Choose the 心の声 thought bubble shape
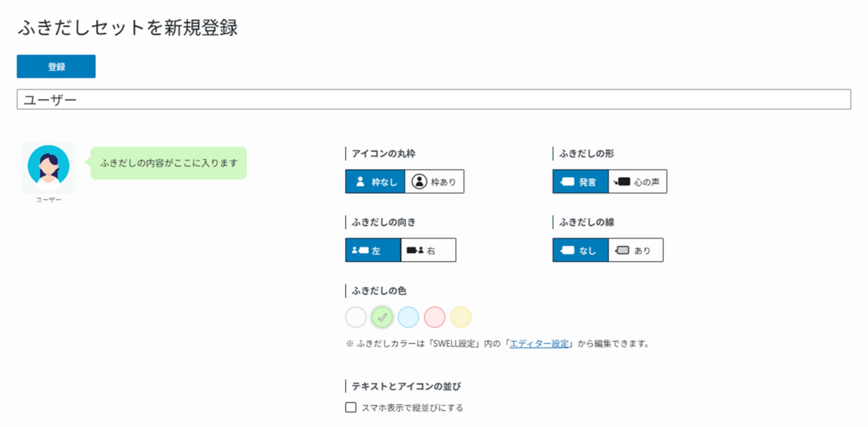This screenshot has width=868, height=427. coord(638,182)
